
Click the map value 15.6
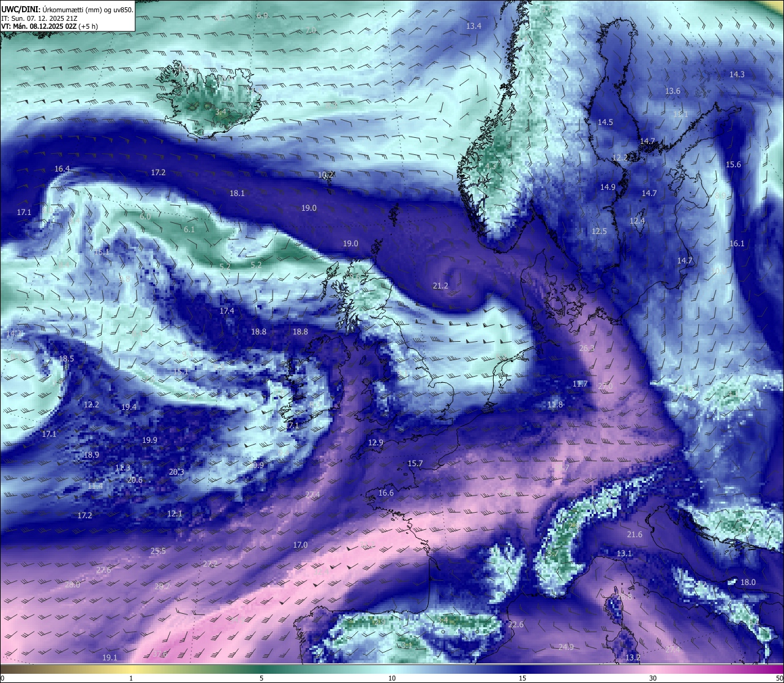[733, 165]
